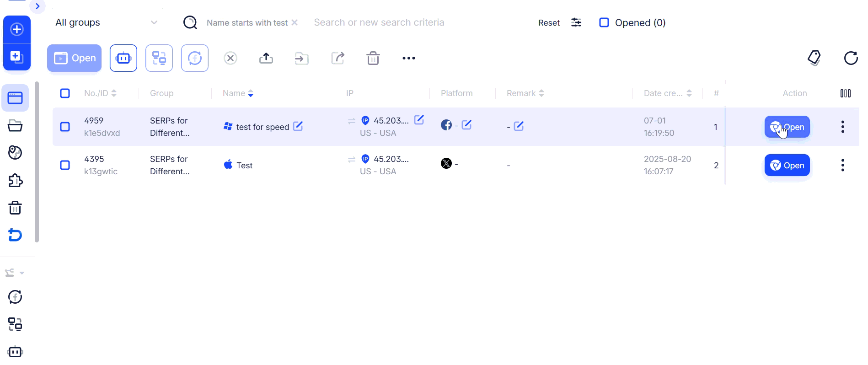
Task: Click the batch import profiles icon
Action: [x=17, y=57]
